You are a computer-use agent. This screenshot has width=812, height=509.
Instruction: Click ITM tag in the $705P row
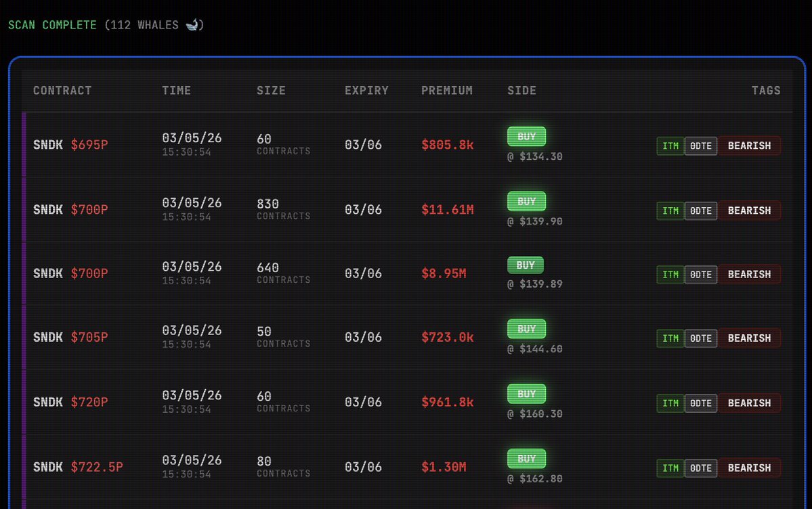[670, 338]
